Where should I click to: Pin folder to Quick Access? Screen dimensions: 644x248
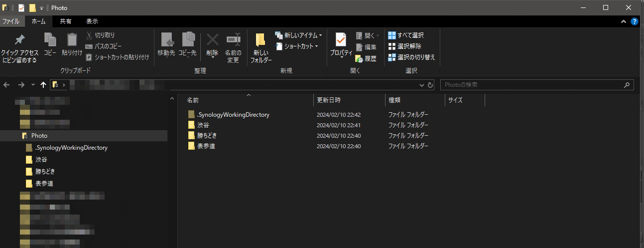pos(20,48)
